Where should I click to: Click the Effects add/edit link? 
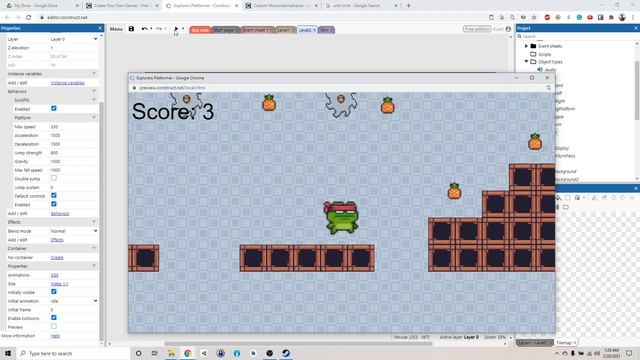click(x=57, y=240)
